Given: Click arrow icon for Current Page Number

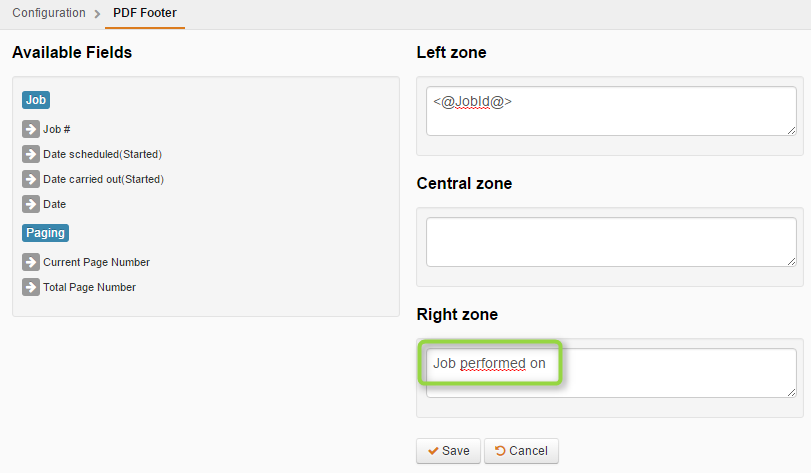Looking at the screenshot, I should [x=31, y=262].
